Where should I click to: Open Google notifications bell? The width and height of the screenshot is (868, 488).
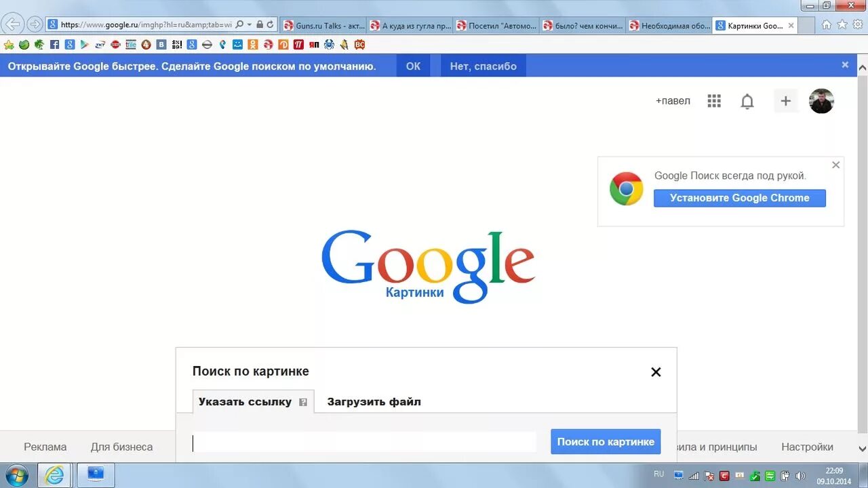point(747,102)
